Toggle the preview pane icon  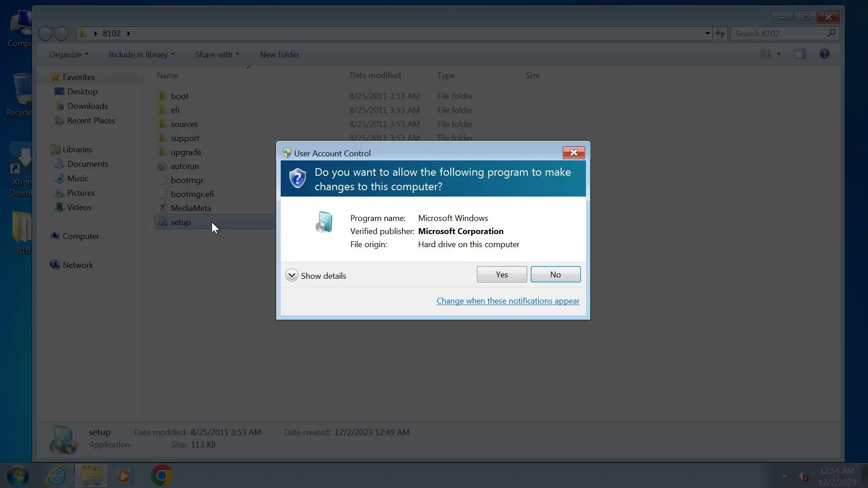tap(800, 54)
